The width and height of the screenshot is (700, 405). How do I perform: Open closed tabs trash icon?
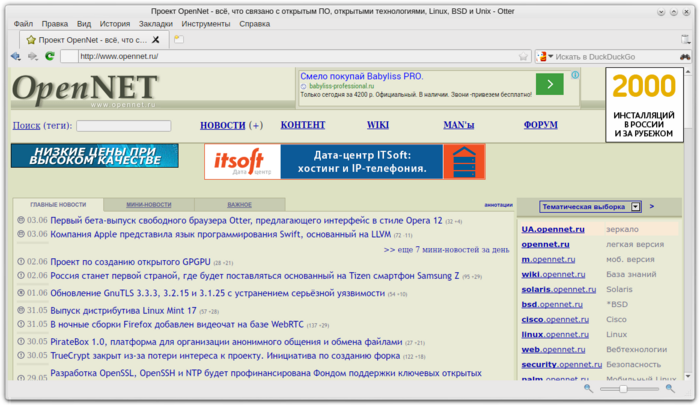pos(686,39)
